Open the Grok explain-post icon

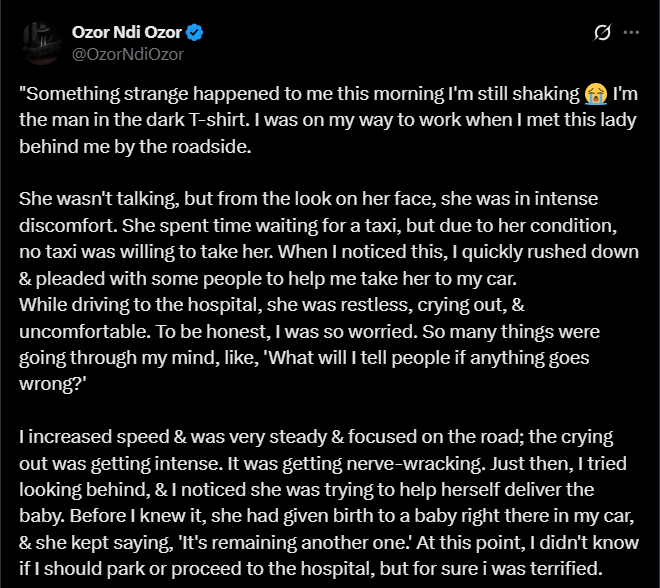[x=602, y=33]
